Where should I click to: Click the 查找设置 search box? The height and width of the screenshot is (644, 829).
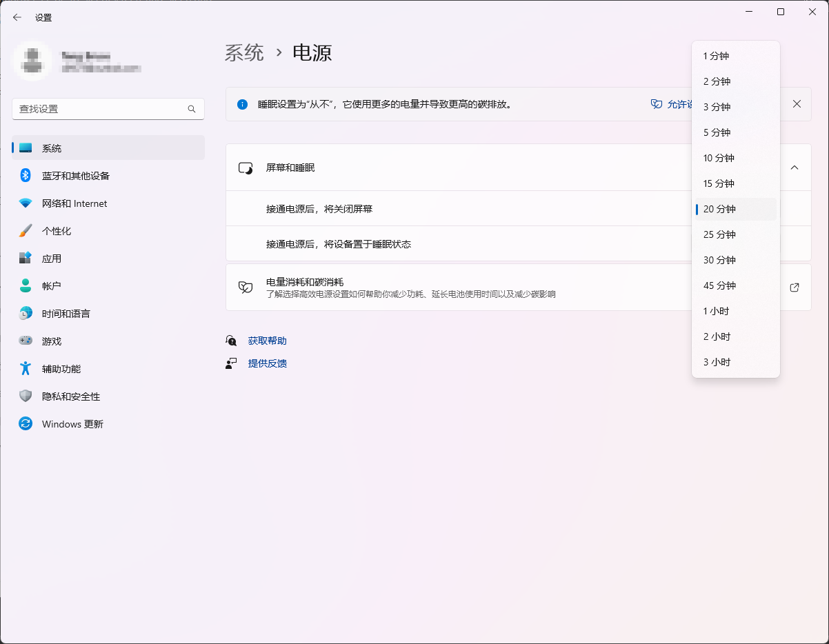point(100,109)
